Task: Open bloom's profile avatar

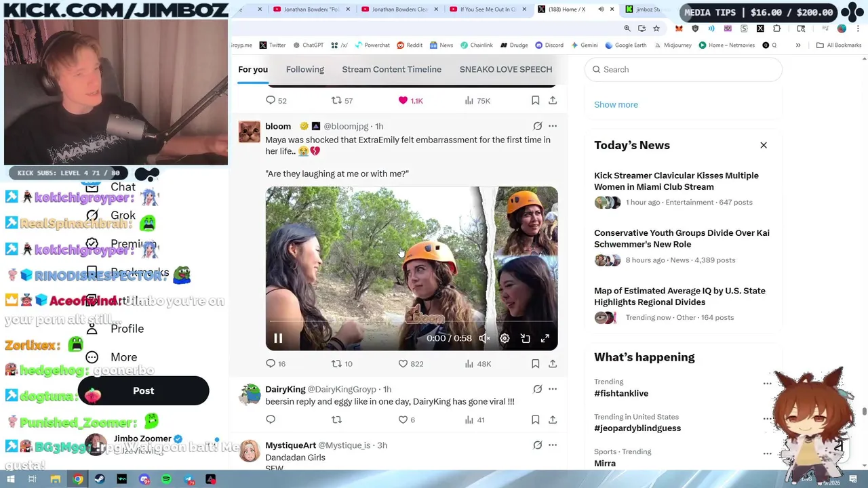Action: [x=249, y=131]
